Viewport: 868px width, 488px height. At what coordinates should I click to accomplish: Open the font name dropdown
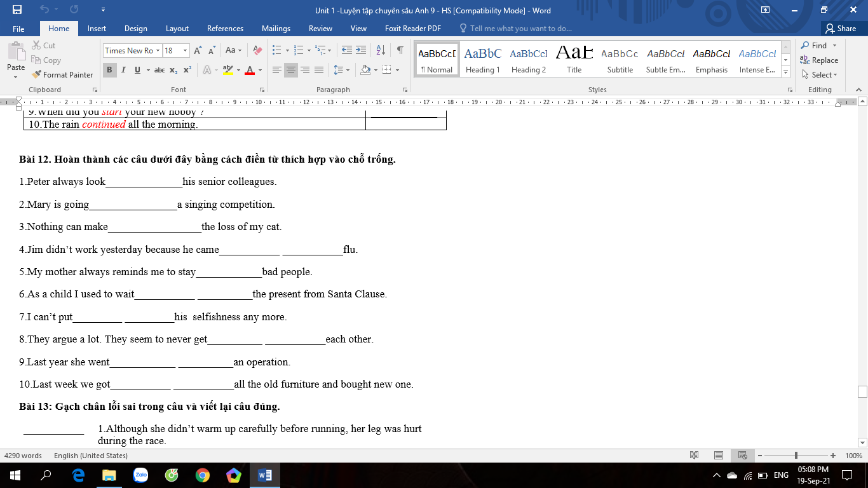point(158,51)
